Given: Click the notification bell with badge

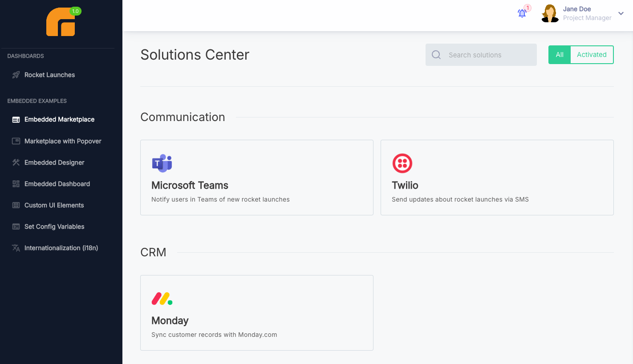Looking at the screenshot, I should coord(522,13).
